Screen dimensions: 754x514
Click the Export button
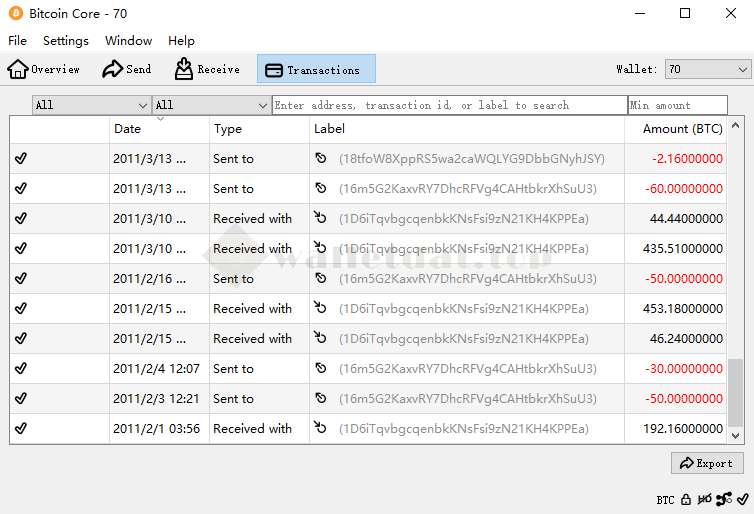tap(706, 463)
